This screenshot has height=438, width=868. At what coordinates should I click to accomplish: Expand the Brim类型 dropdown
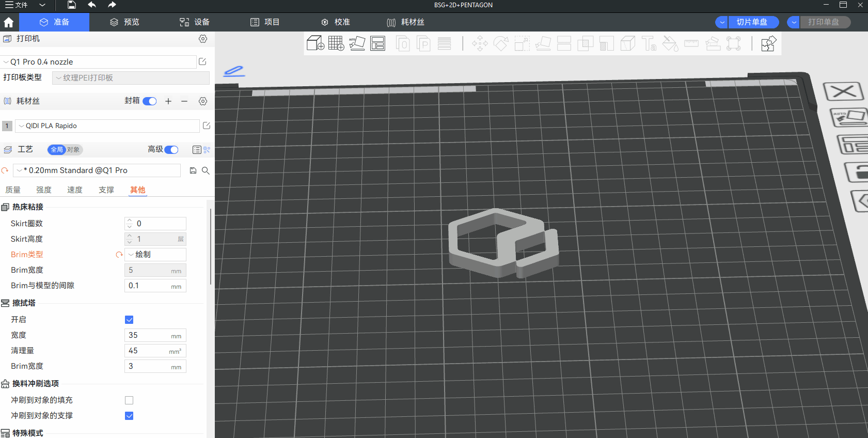155,255
